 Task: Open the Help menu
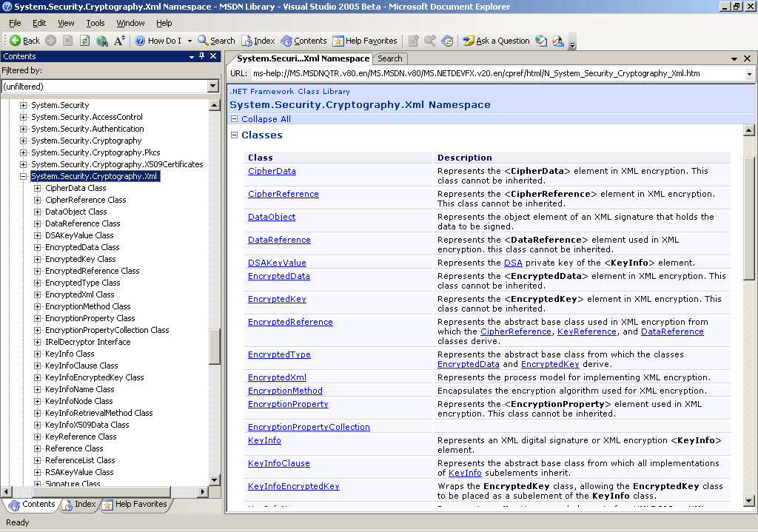tap(164, 23)
